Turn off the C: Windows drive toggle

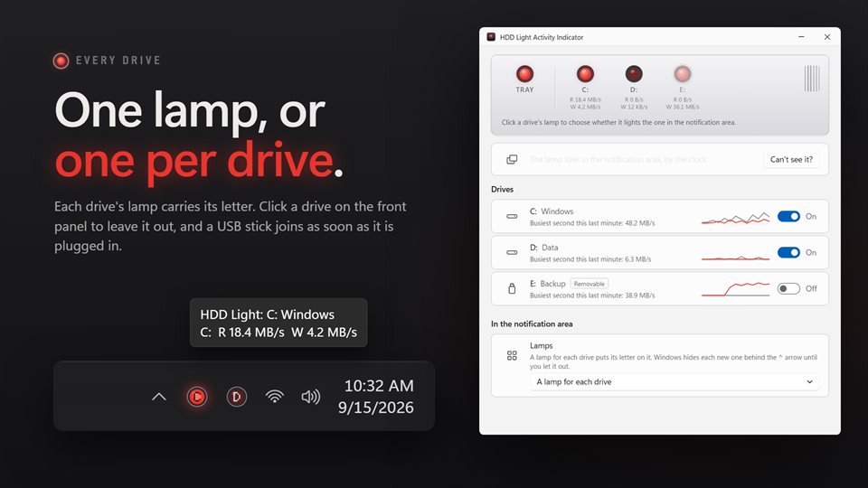[788, 216]
